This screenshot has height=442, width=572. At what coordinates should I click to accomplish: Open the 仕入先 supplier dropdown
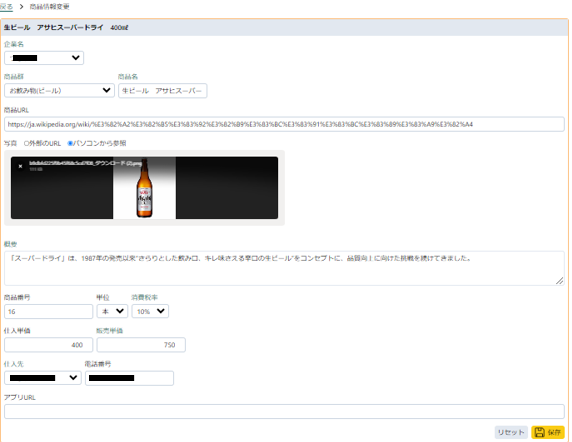[x=43, y=378]
